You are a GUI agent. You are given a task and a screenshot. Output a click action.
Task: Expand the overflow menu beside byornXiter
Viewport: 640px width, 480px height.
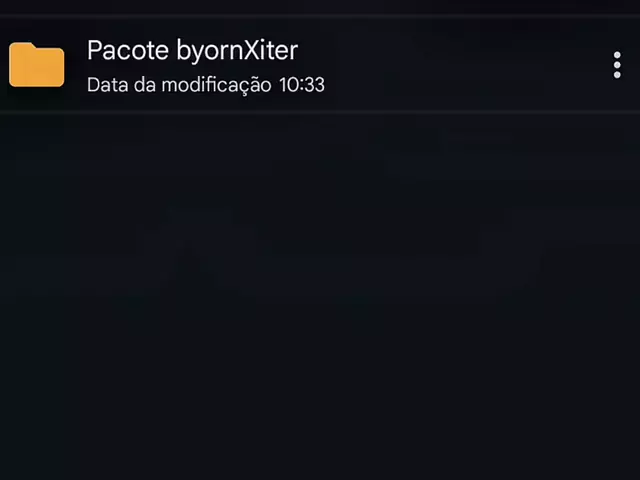[x=617, y=64]
